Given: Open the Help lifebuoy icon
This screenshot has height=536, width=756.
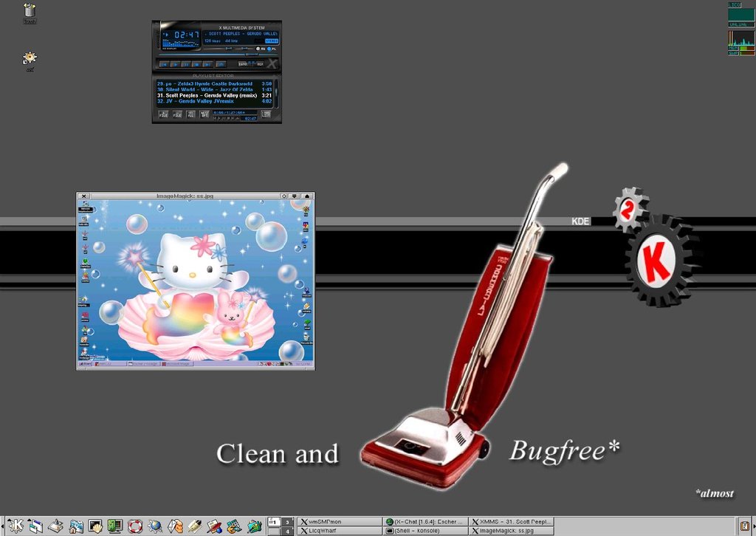Looking at the screenshot, I should pos(135,526).
